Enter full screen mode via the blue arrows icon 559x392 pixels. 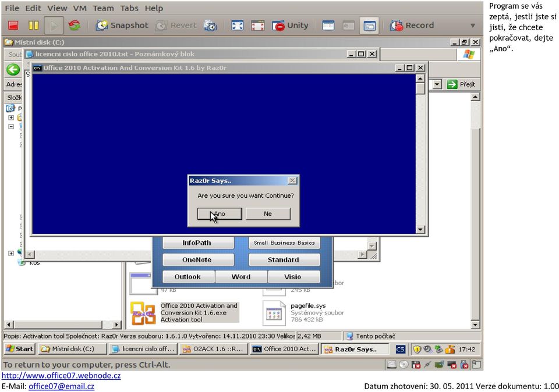pyautogui.click(x=238, y=25)
